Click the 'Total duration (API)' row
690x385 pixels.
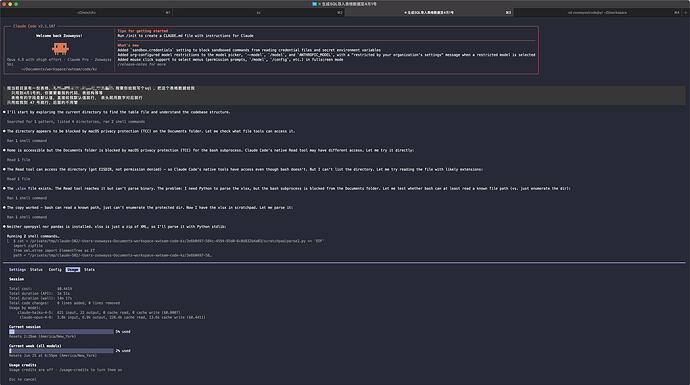(40, 293)
